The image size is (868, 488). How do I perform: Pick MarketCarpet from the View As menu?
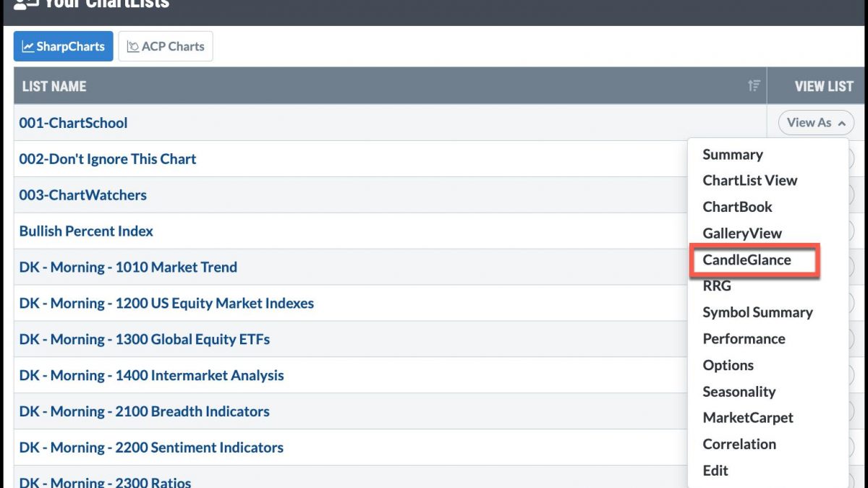click(748, 418)
